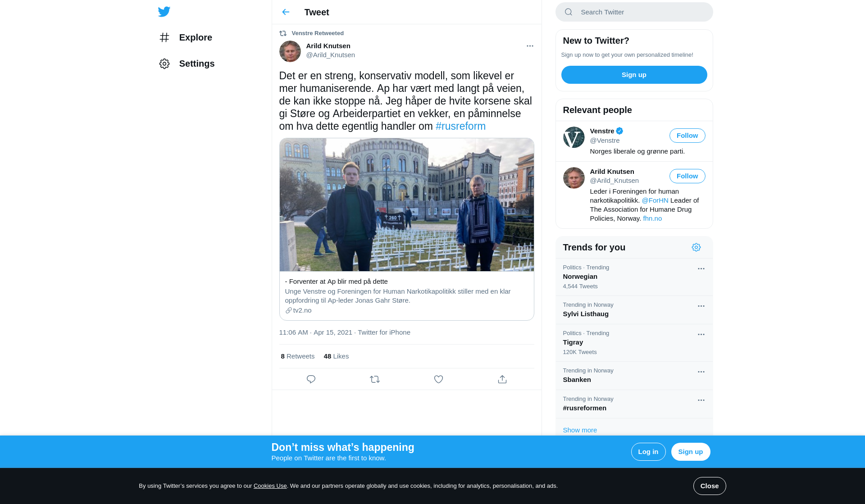Open the tweet's more options dots

(530, 46)
